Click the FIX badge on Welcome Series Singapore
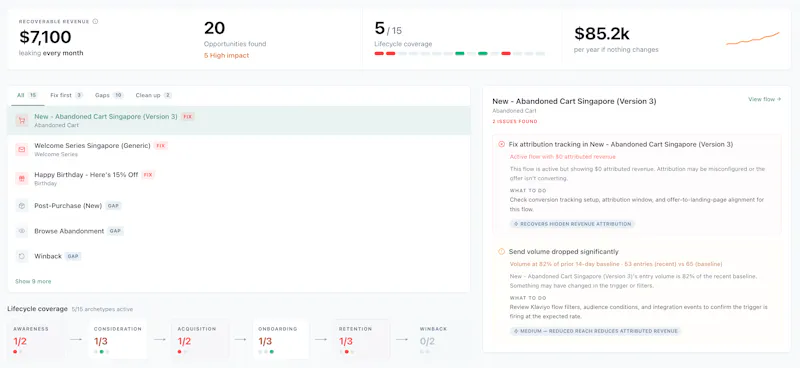The image size is (800, 368). click(161, 146)
